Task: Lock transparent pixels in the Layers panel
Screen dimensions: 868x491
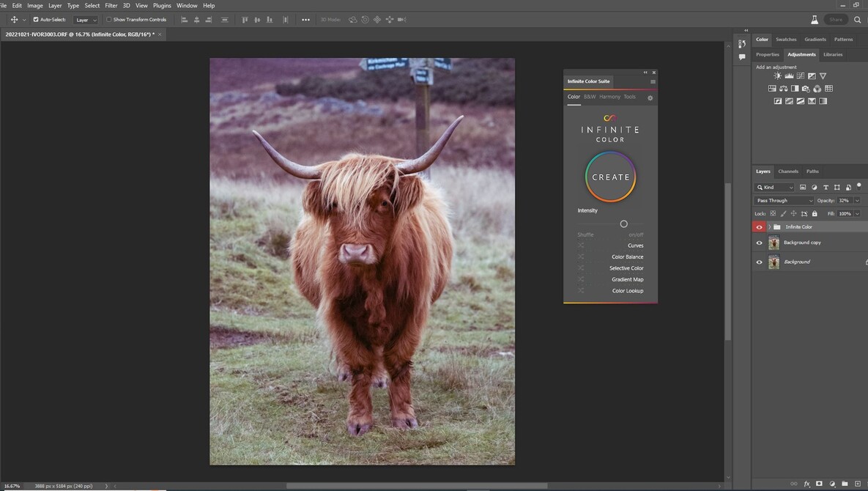Action: (772, 213)
